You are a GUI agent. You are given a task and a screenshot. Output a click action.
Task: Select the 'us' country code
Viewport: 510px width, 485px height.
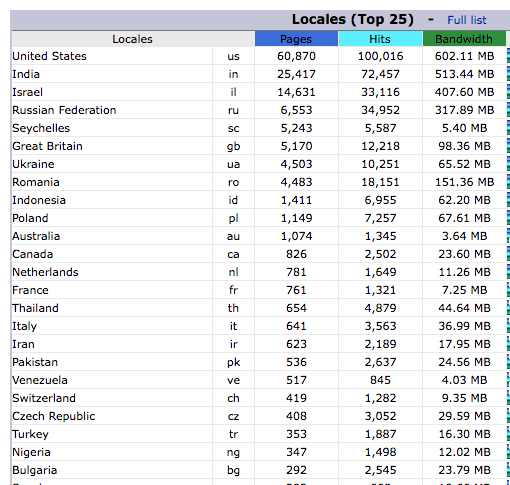(x=233, y=56)
